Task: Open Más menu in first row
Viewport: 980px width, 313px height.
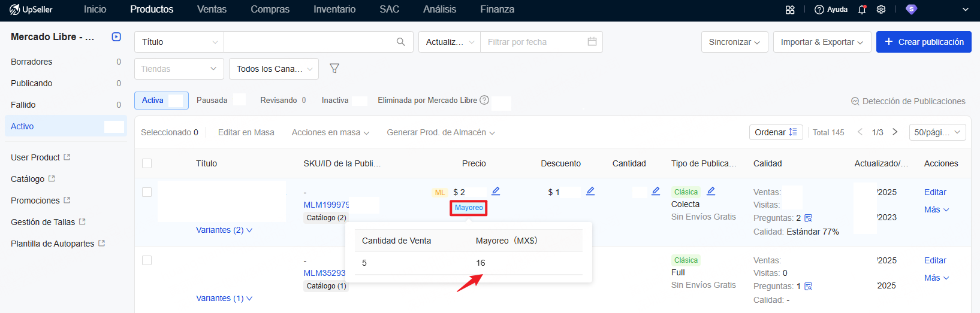Action: [x=936, y=209]
